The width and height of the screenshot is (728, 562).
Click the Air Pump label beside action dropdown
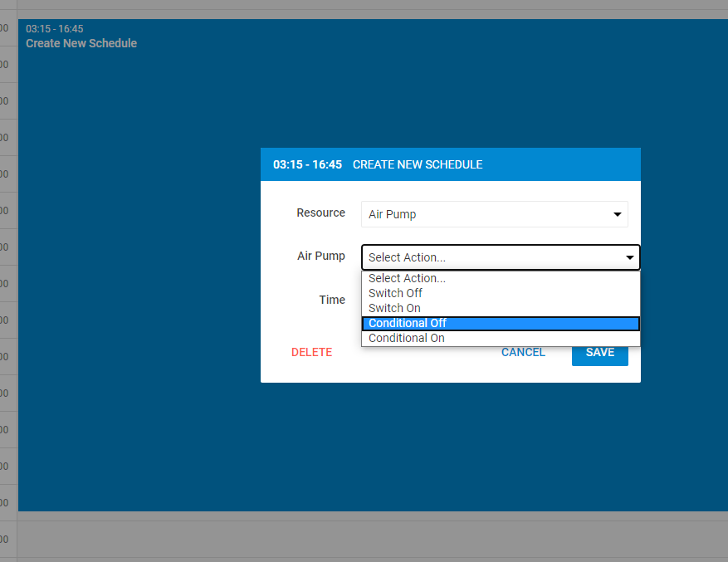[320, 256]
